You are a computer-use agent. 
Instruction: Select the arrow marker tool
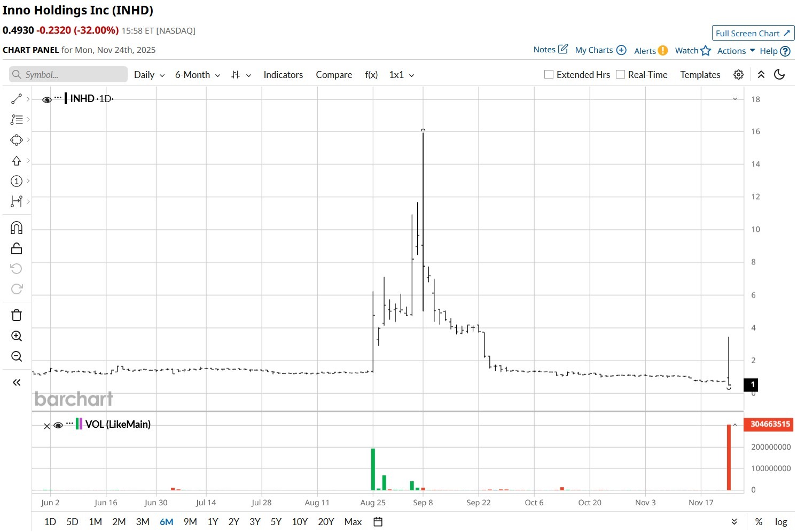17,161
